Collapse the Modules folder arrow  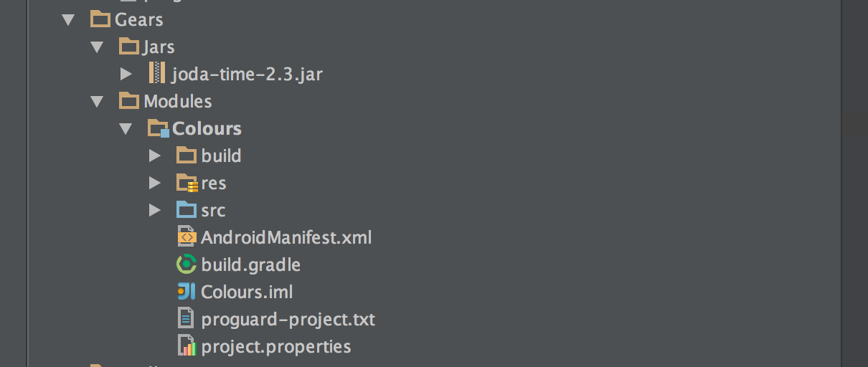(x=98, y=102)
